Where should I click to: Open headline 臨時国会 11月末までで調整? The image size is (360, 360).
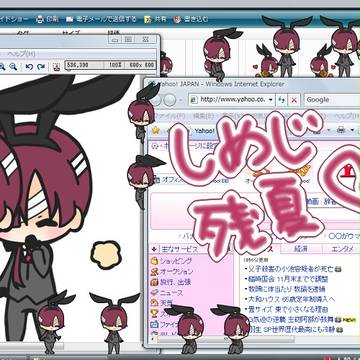(288, 279)
